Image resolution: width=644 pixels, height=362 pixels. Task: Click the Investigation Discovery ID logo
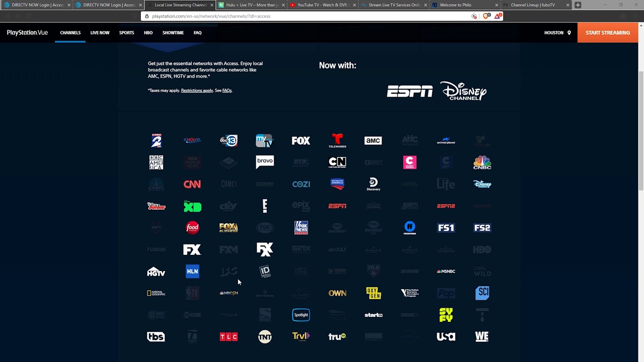point(265,271)
